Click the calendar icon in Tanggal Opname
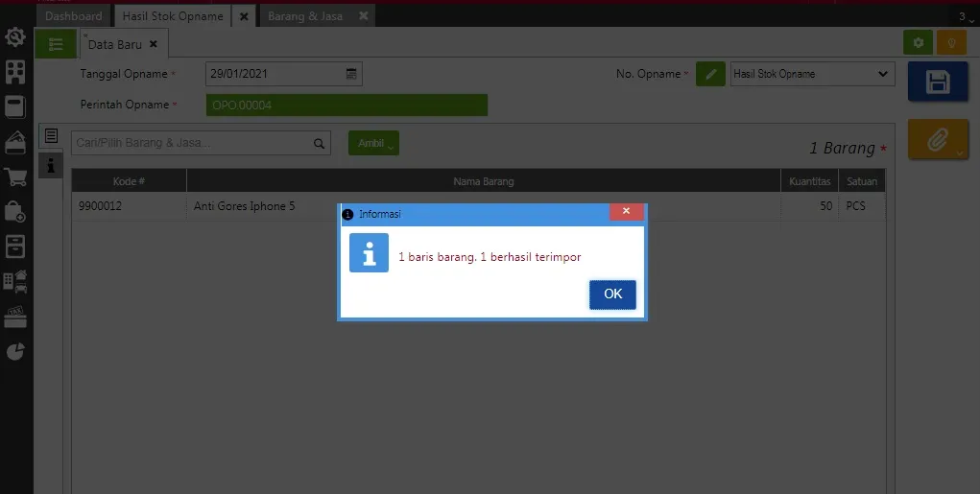Screen dimensions: 980x494 pyautogui.click(x=351, y=74)
